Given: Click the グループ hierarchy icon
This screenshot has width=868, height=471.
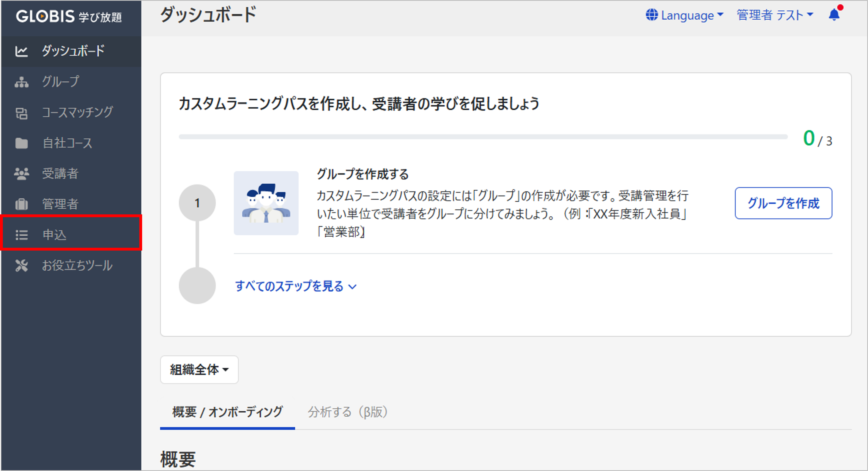Looking at the screenshot, I should pos(21,82).
